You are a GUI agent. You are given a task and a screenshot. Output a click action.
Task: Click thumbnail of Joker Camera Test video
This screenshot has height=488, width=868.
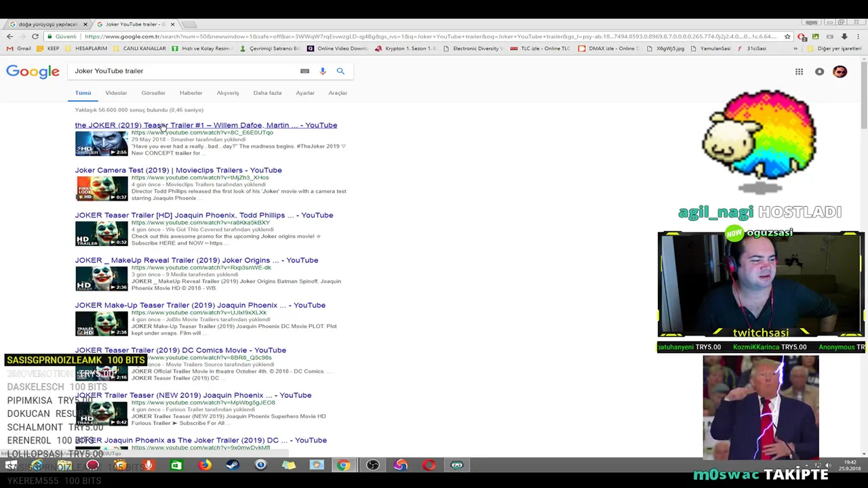101,188
